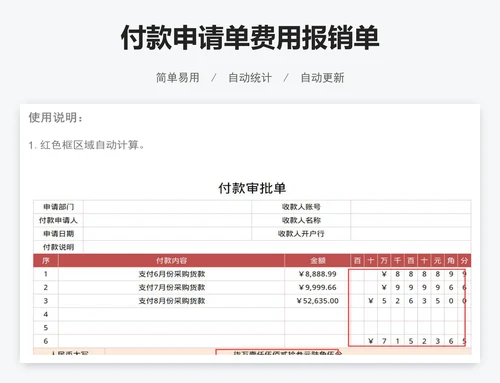Click the 分 digit column header
This screenshot has width=500, height=383.
pos(464,260)
